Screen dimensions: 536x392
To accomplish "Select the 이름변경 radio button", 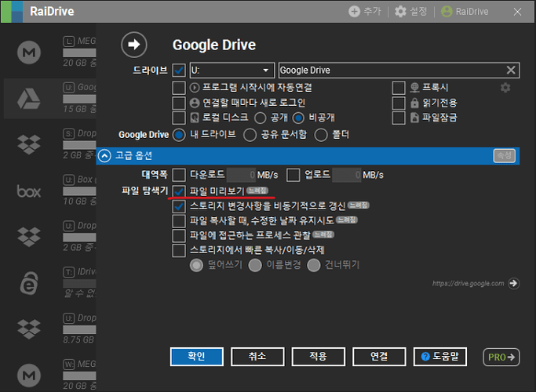I will click(255, 265).
